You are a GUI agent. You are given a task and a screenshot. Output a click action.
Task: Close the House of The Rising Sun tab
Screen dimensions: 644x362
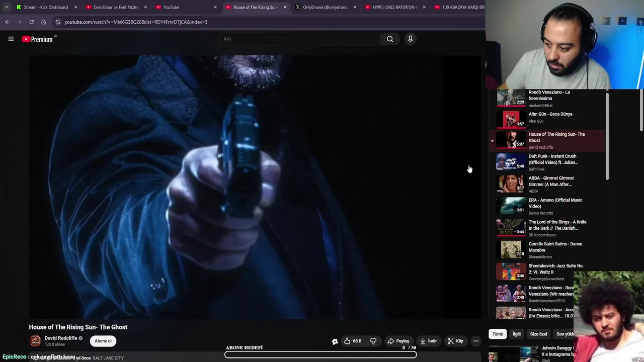(285, 7)
